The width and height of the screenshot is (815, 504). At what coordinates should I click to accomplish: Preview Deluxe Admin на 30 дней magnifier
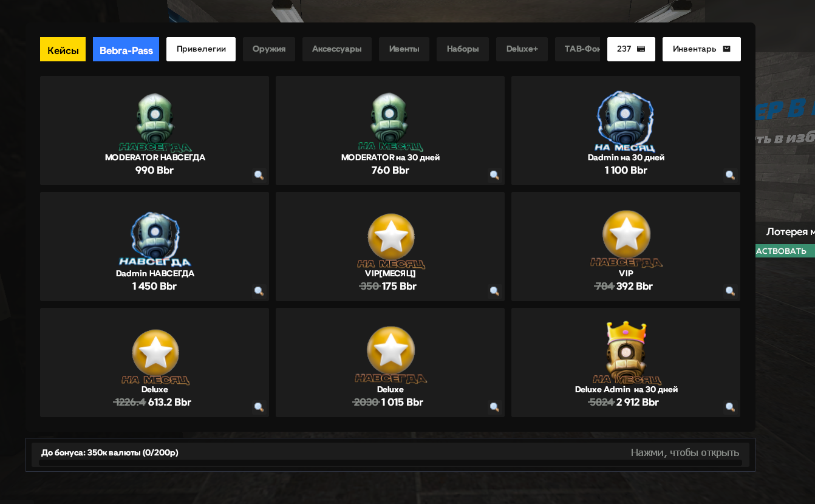(730, 407)
